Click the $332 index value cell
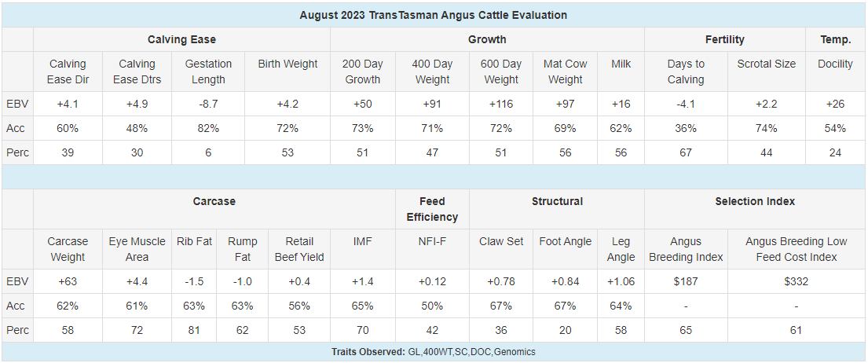The image size is (868, 363). [x=796, y=281]
